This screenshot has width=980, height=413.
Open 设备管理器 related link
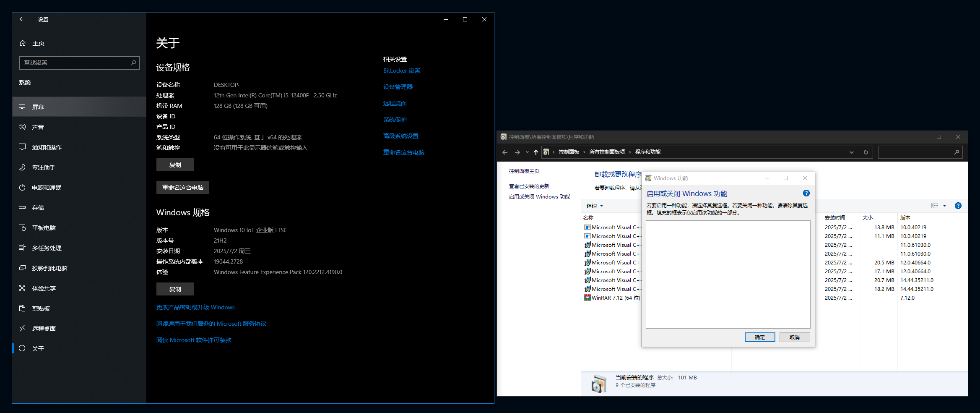tap(398, 87)
